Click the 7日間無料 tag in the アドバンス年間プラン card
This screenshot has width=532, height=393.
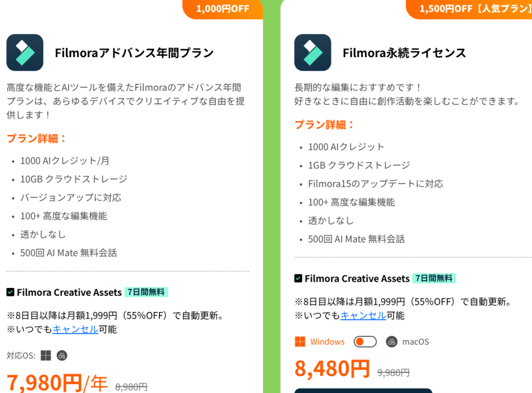point(146,292)
